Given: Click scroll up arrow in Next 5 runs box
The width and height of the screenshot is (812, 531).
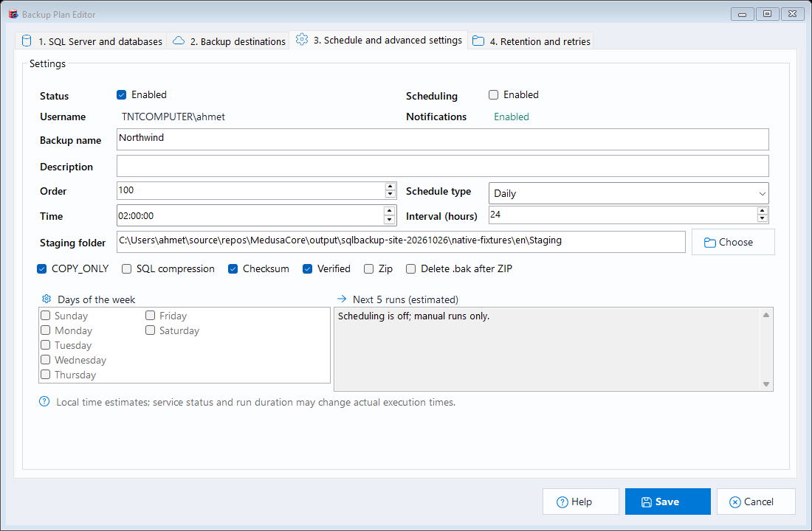Looking at the screenshot, I should point(766,315).
